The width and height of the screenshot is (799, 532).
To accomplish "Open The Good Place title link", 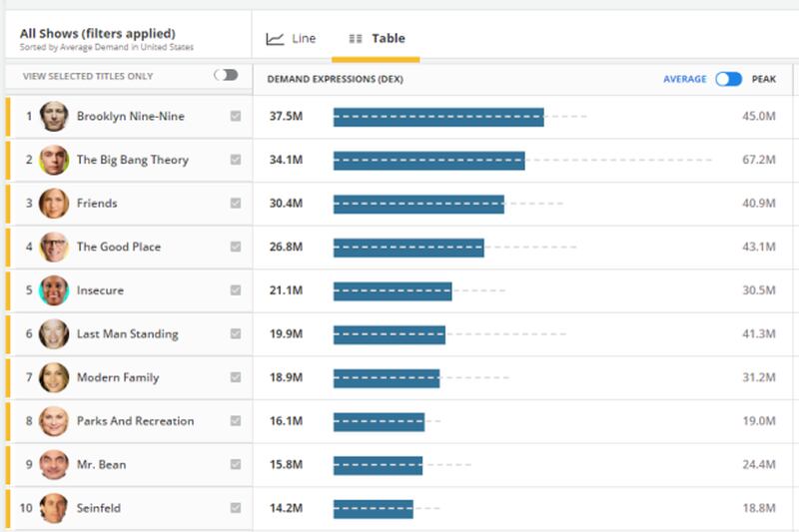I will (119, 247).
